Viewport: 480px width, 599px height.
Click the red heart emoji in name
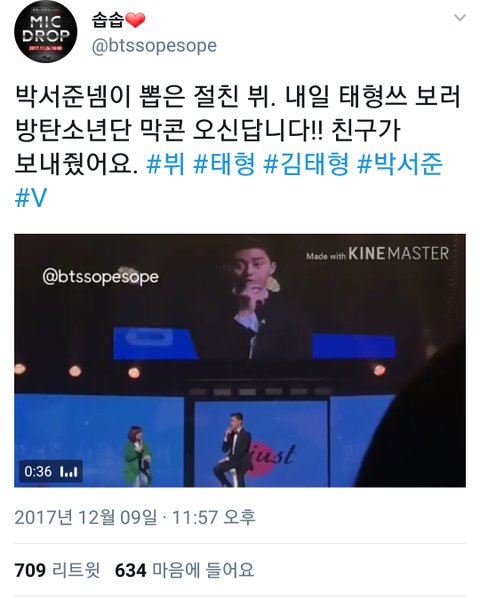tap(135, 19)
